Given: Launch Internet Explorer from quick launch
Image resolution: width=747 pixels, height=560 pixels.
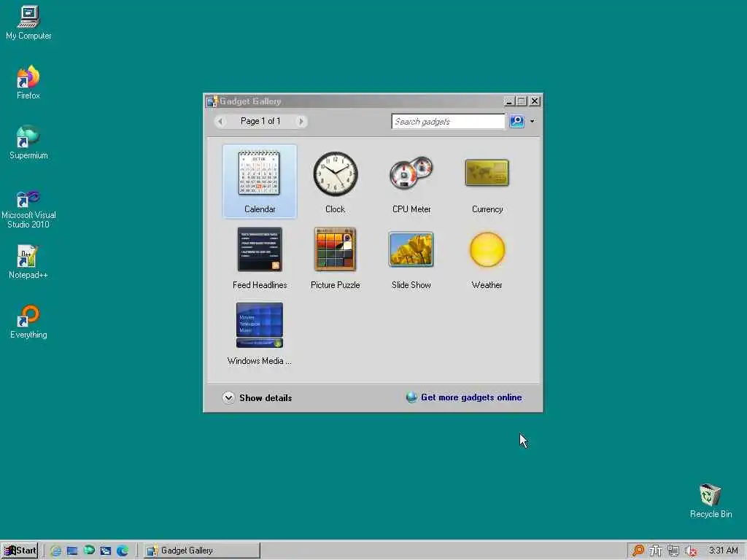Looking at the screenshot, I should coord(55,551).
